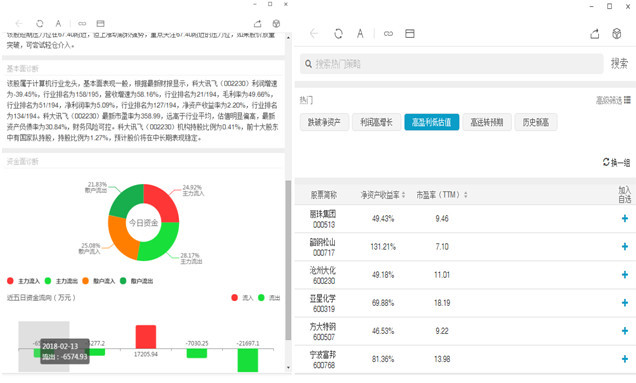
Task: Click 换一组 to load another group
Action: [x=617, y=162]
